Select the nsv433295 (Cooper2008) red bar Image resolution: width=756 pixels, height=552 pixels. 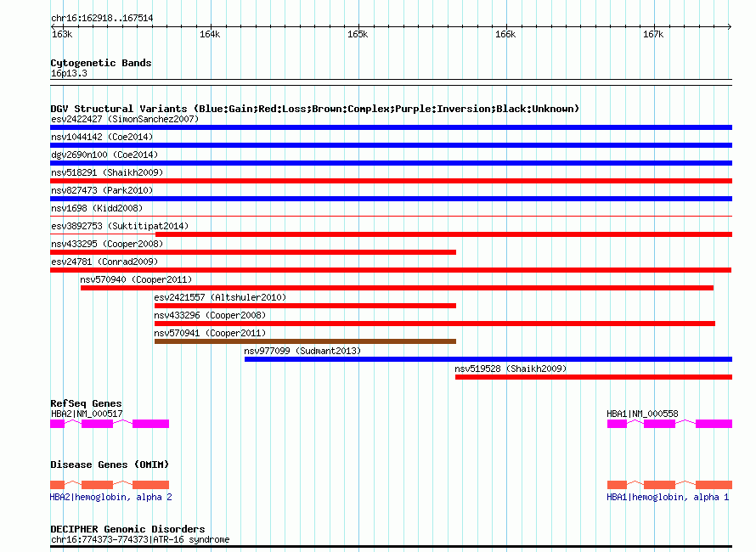point(253,252)
